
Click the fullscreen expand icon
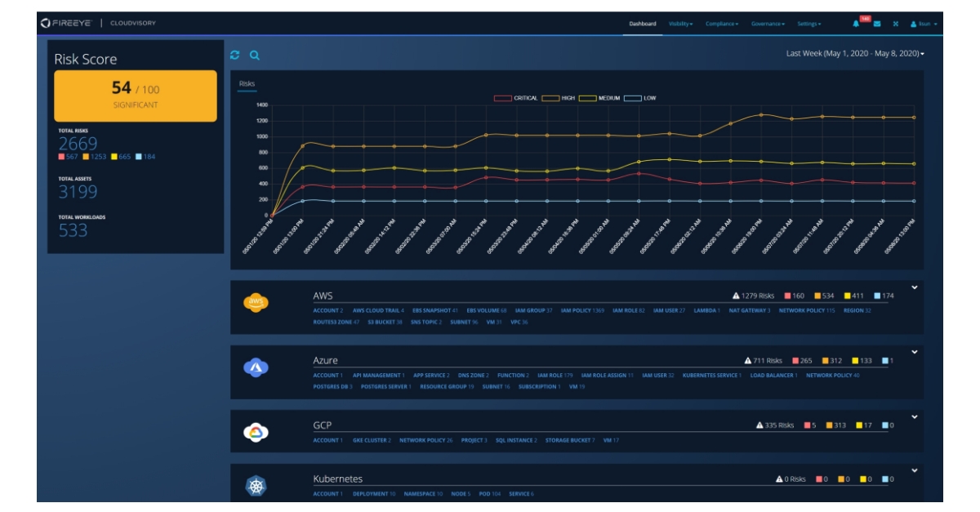896,24
